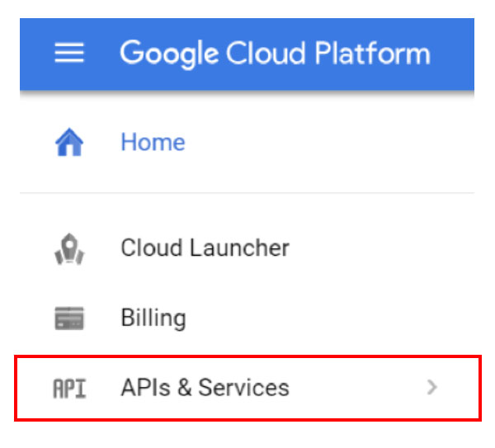The width and height of the screenshot is (495, 448).
Task: Click the word Launcher in the sidebar
Action: (x=239, y=248)
